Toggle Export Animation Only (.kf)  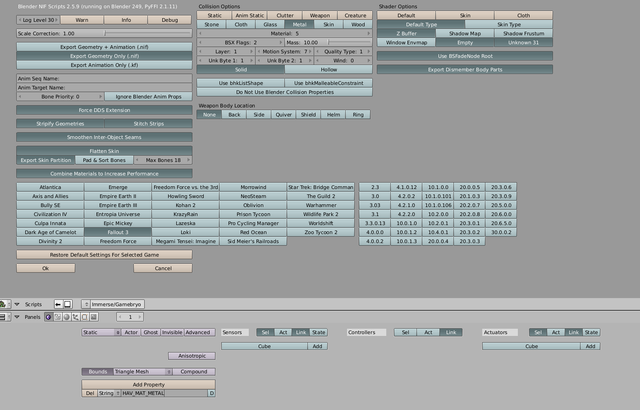point(104,65)
